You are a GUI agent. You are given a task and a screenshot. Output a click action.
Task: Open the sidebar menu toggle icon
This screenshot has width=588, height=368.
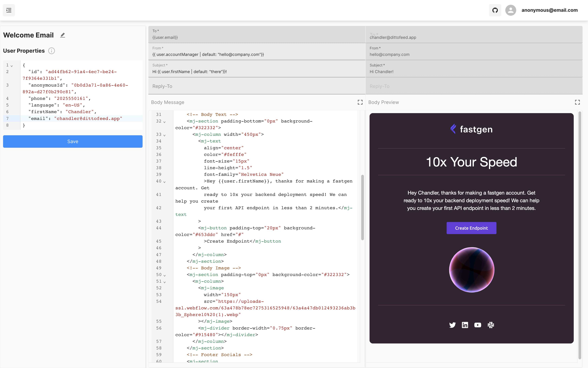click(x=9, y=10)
